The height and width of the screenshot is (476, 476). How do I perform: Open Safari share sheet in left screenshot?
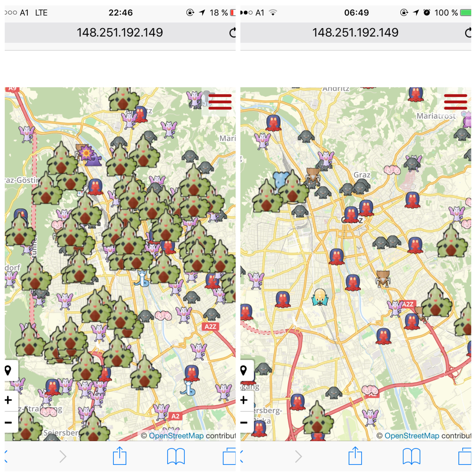coord(120,456)
